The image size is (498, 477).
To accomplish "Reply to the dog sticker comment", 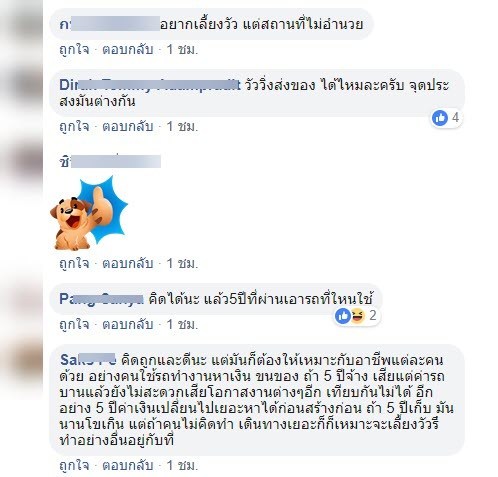I will [127, 263].
